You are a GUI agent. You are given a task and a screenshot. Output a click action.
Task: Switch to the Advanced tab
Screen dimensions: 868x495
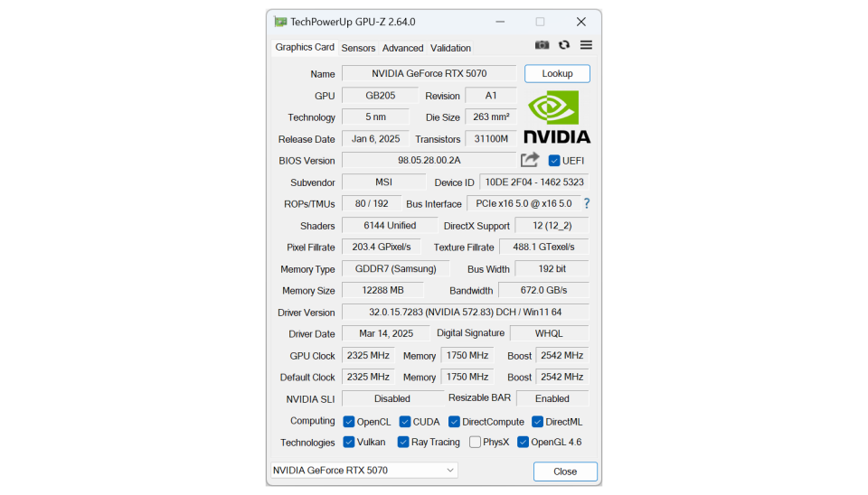(403, 48)
